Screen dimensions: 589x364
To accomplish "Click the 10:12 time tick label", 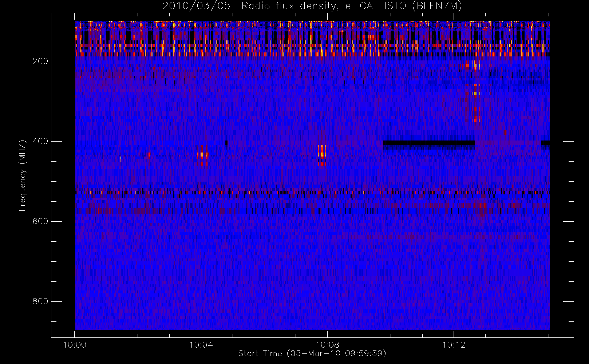I will 454,345.
